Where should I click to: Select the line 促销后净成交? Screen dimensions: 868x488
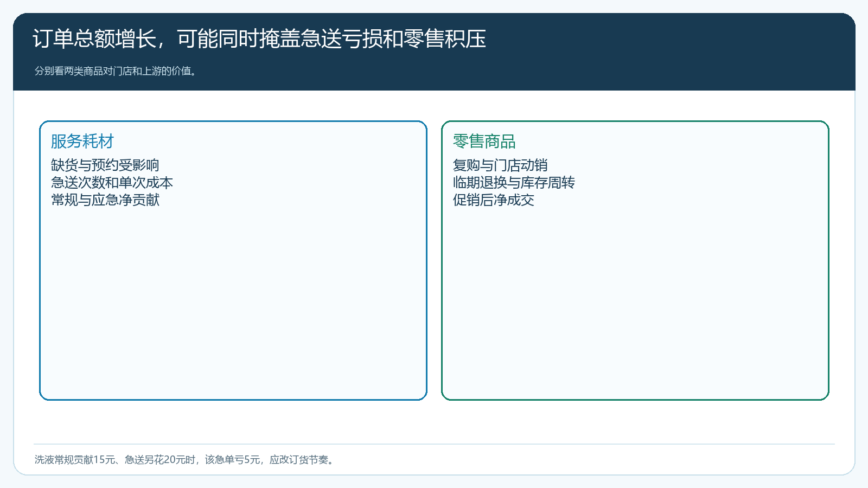pyautogui.click(x=494, y=200)
